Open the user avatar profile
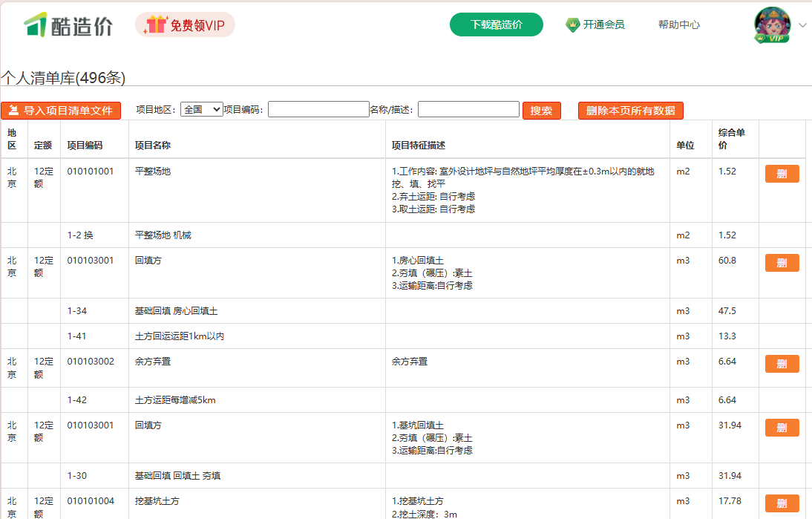This screenshot has width=812, height=519. pyautogui.click(x=772, y=25)
